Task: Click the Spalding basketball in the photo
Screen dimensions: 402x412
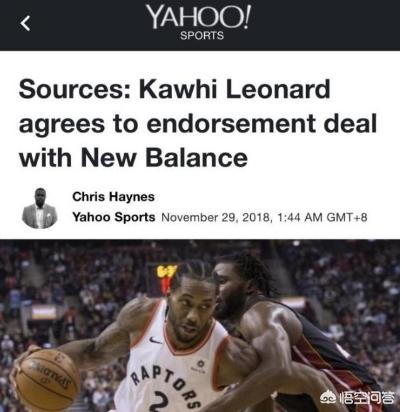Action: tap(47, 379)
